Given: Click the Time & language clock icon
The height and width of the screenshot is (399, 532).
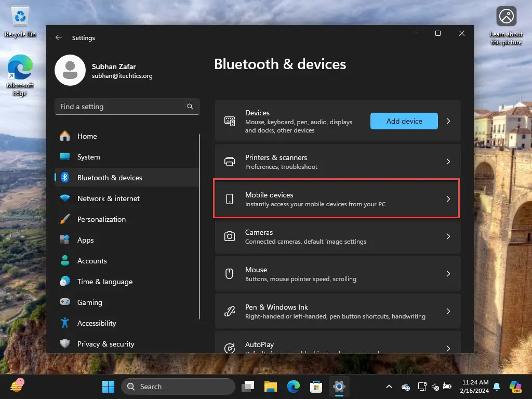Looking at the screenshot, I should point(65,281).
